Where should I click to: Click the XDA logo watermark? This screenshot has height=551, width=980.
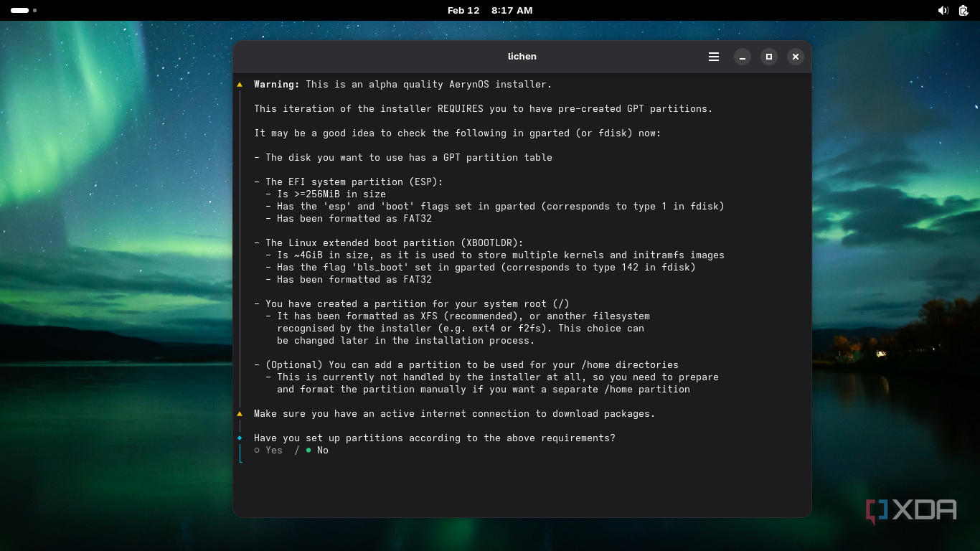[911, 510]
